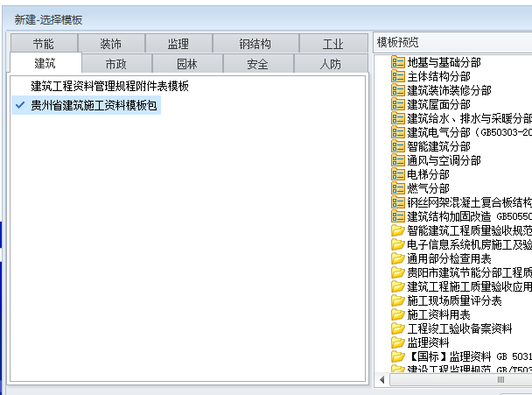Image resolution: width=532 pixels, height=395 pixels.
Task: Click the 监理资料 folder icon
Action: [398, 343]
